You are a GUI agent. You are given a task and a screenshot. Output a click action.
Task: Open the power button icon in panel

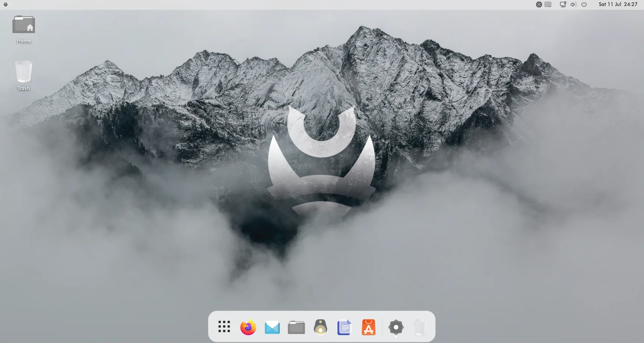click(584, 5)
